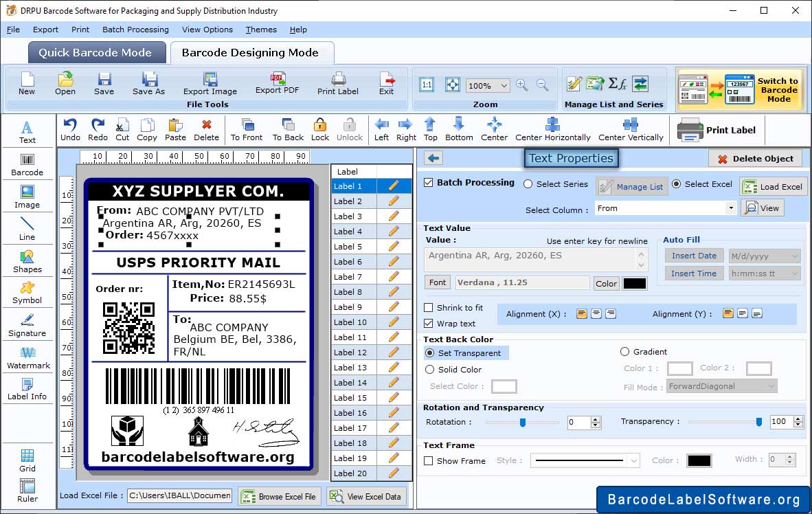
Task: Set zoom to actual size 1:1
Action: point(427,85)
